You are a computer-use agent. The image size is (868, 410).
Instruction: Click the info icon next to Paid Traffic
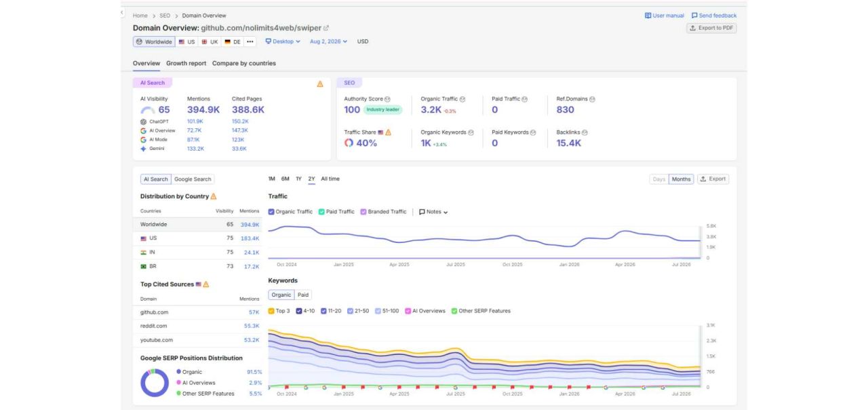(x=525, y=99)
